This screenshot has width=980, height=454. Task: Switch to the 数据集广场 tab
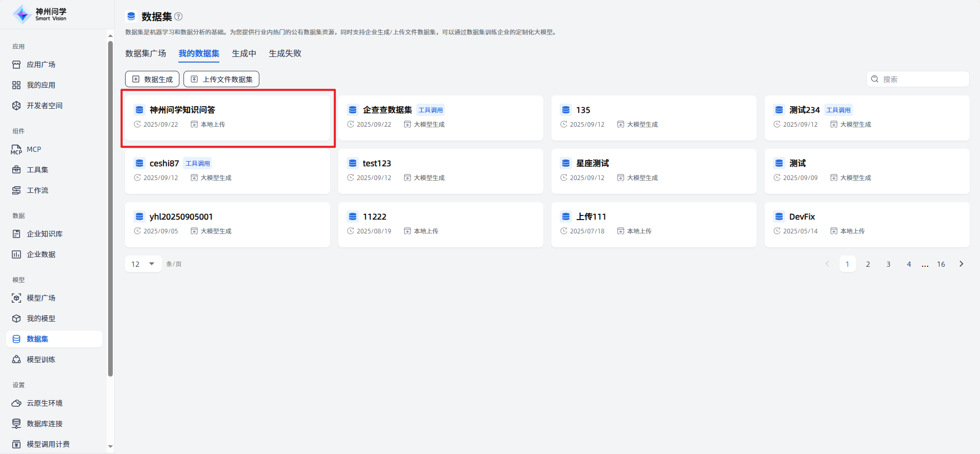[x=146, y=53]
